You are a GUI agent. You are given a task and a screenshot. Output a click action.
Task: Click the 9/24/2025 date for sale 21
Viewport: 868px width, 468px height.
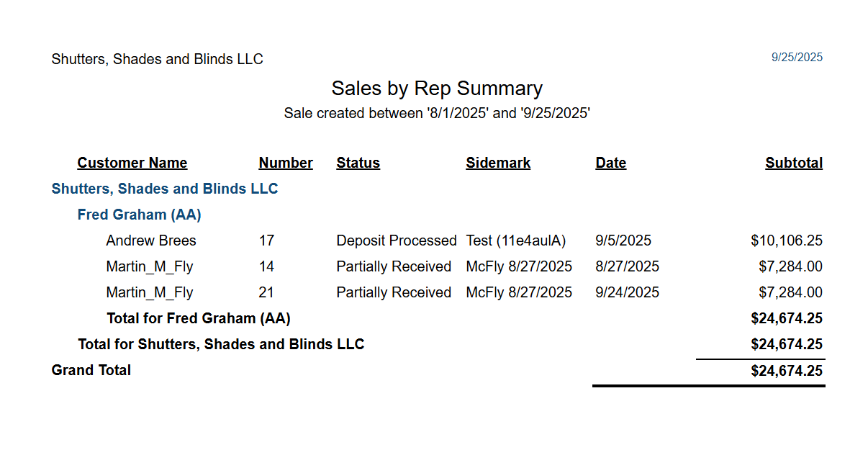click(628, 292)
